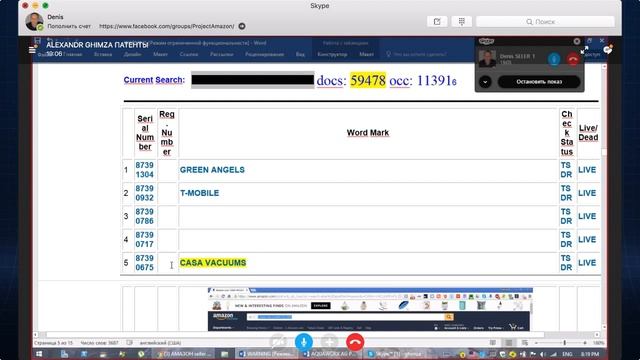640x360 pixels.
Task: End the Skype call with red hang-up button
Action: [x=355, y=342]
